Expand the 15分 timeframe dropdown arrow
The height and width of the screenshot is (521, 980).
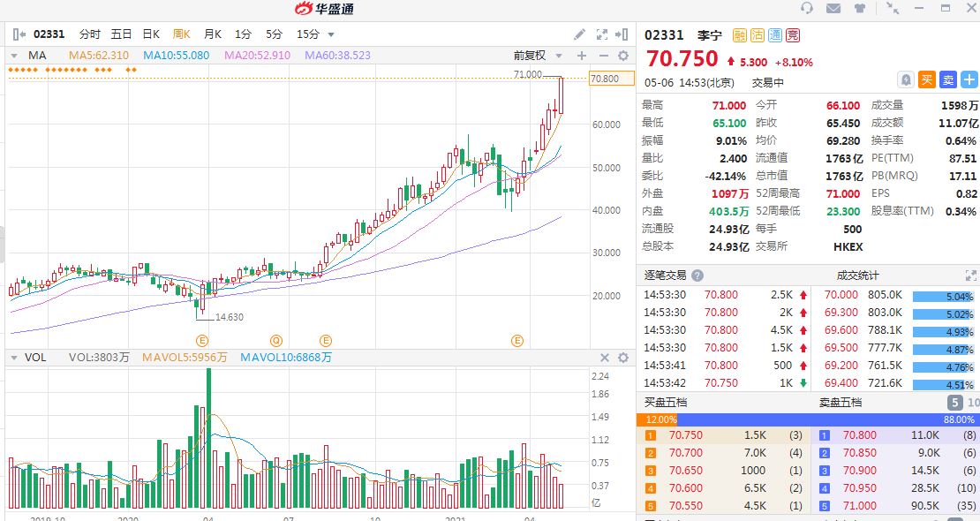331,35
